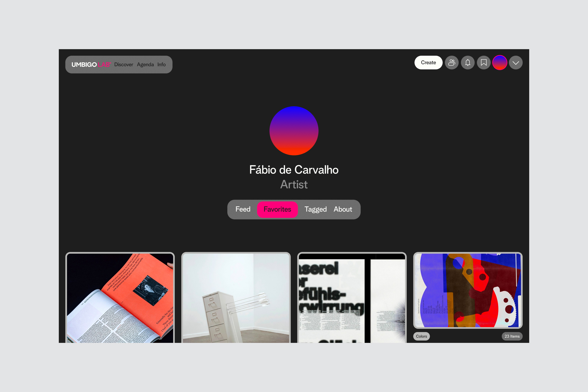Click the gradient avatar in header
The image size is (588, 392).
pos(499,63)
